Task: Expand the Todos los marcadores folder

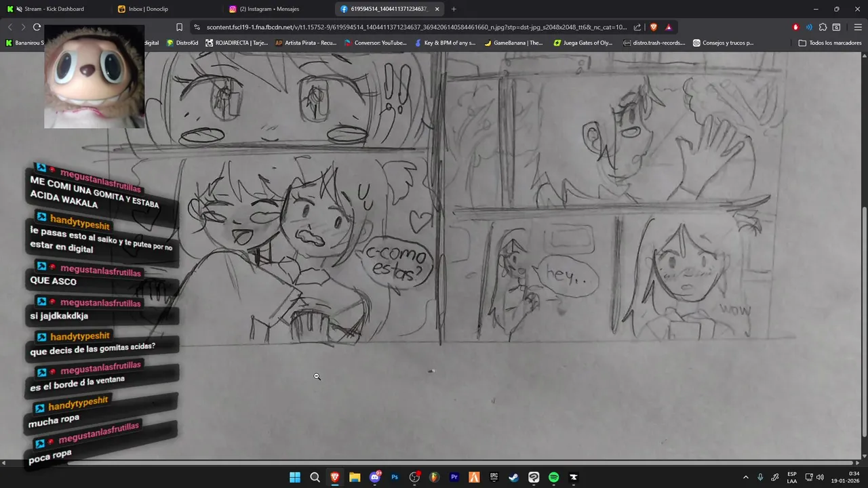Action: (830, 43)
